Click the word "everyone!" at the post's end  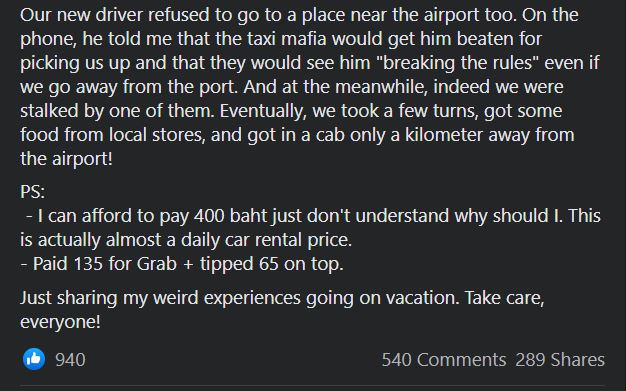60,322
